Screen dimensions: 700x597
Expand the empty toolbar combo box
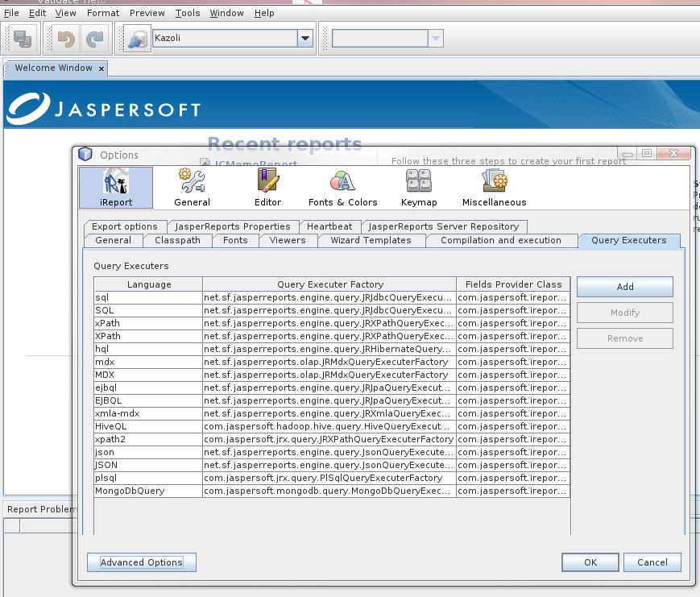point(436,39)
